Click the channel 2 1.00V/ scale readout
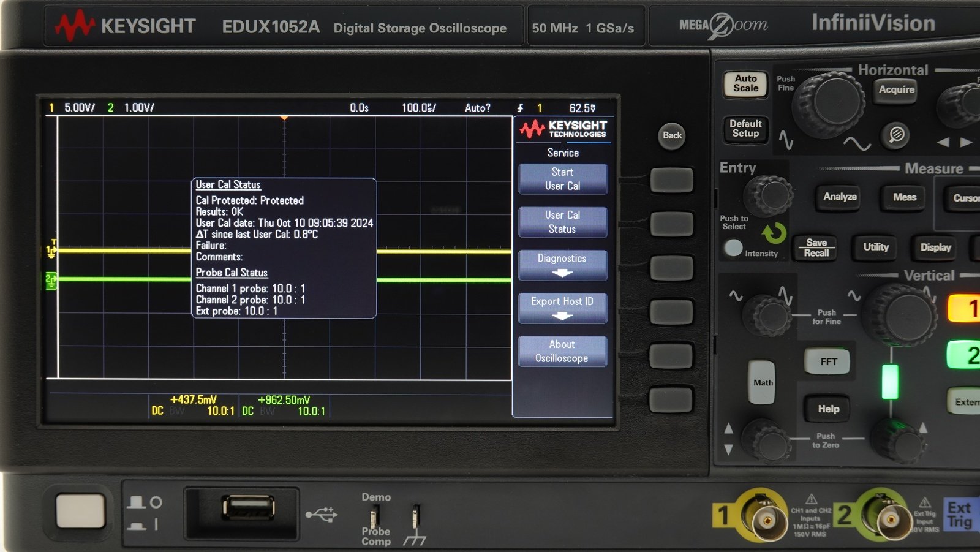The height and width of the screenshot is (552, 980). (x=139, y=108)
